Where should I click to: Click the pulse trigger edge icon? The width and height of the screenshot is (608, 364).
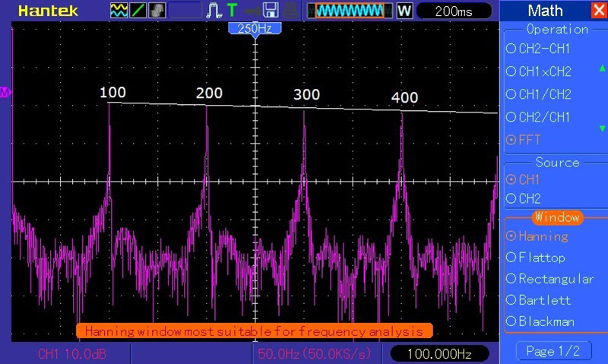214,11
